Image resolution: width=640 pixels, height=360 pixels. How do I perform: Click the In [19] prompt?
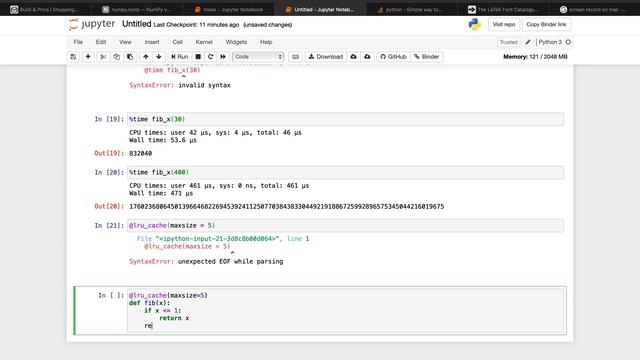(109, 119)
